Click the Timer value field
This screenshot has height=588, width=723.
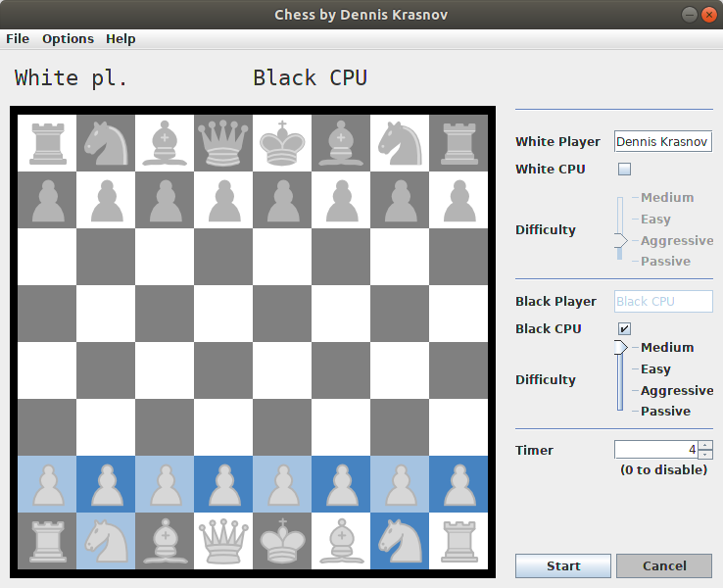click(655, 450)
